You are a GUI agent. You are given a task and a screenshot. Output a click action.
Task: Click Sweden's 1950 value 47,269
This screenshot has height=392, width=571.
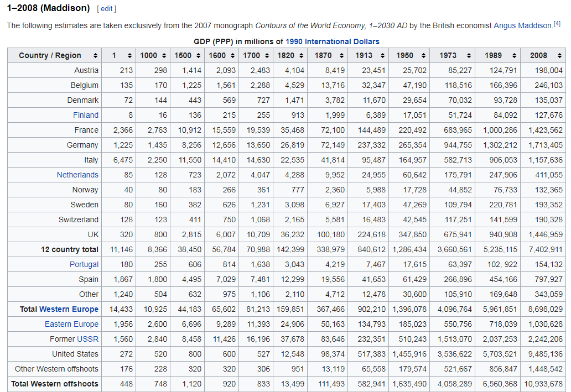coord(414,205)
